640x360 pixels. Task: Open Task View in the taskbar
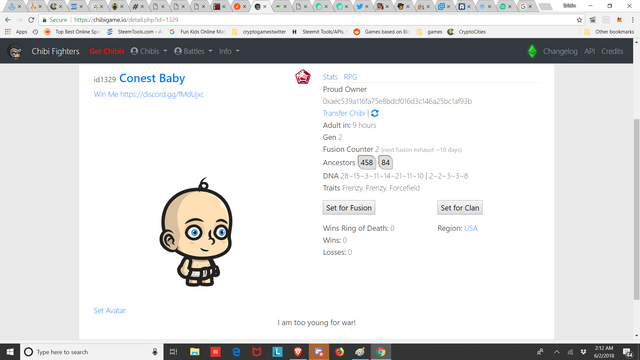tap(173, 352)
